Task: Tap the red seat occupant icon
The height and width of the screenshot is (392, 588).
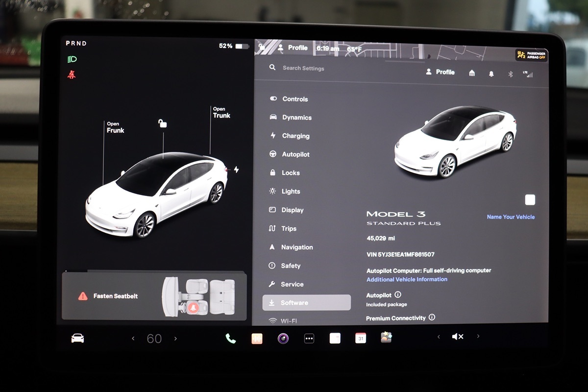Action: coord(193,307)
